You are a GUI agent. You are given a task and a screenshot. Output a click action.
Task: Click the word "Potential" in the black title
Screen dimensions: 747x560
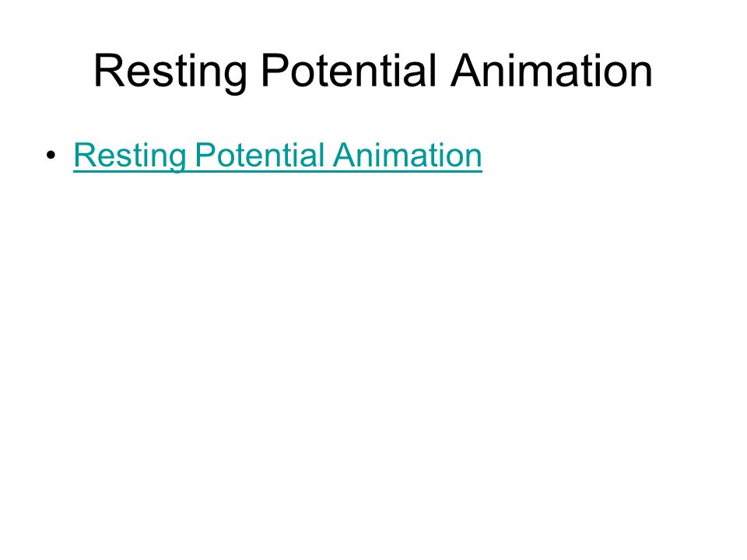(x=349, y=70)
